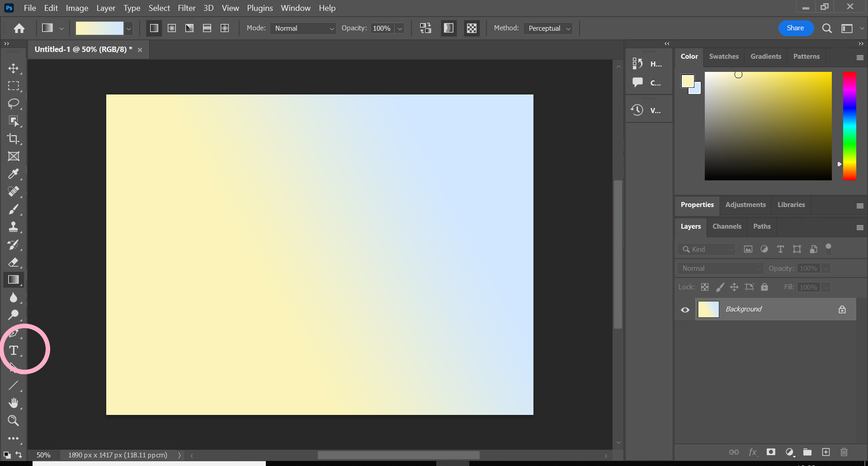Choose Linear Gradient style
Viewport: 868px width, 466px height.
pyautogui.click(x=154, y=28)
